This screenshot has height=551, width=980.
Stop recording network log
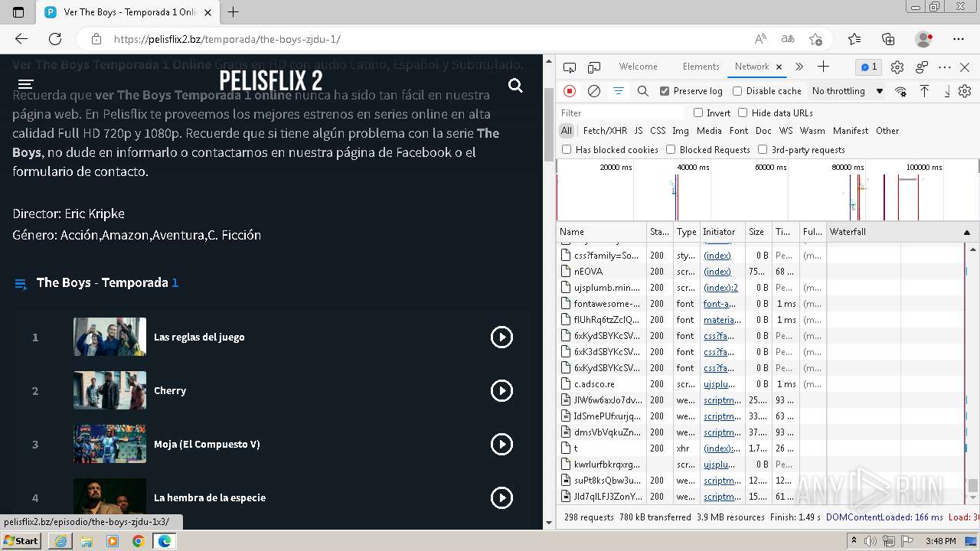[570, 91]
